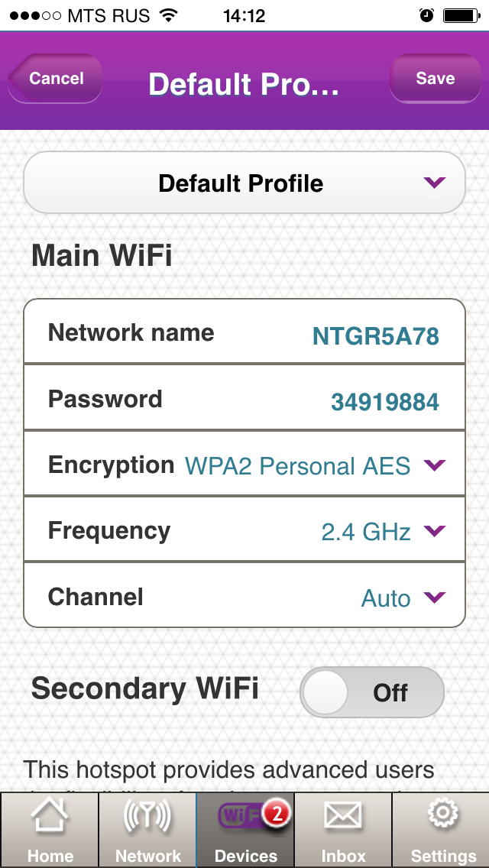Tap the WiFi Devices icon

tap(238, 818)
